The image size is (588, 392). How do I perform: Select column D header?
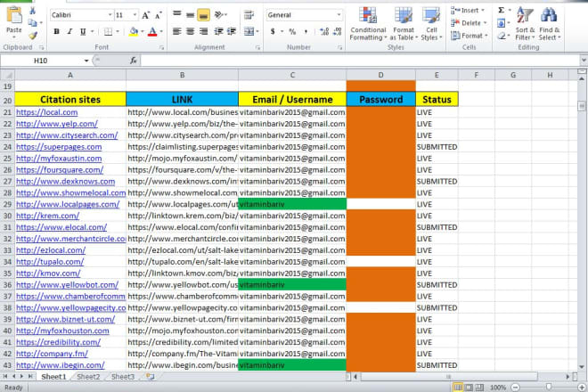380,75
